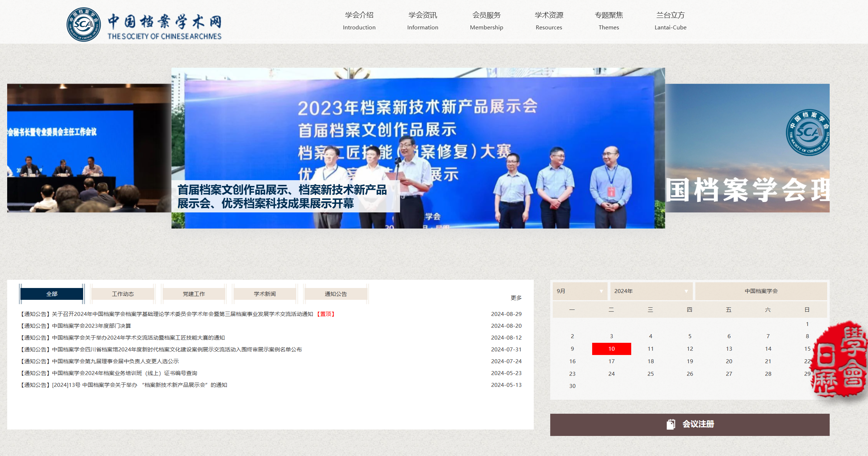This screenshot has height=456, width=868.
Task: Switch to the 学术新闻 tab
Action: click(x=265, y=294)
